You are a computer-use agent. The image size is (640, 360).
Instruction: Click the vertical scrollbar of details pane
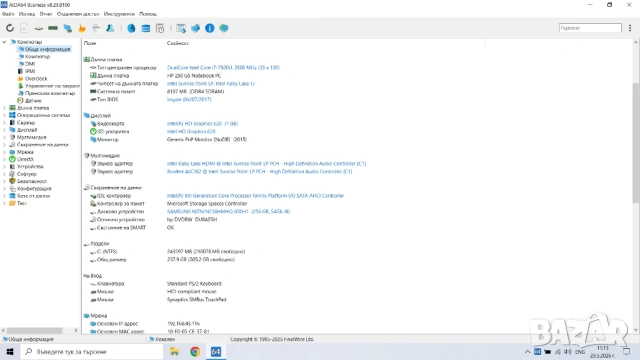click(x=636, y=143)
